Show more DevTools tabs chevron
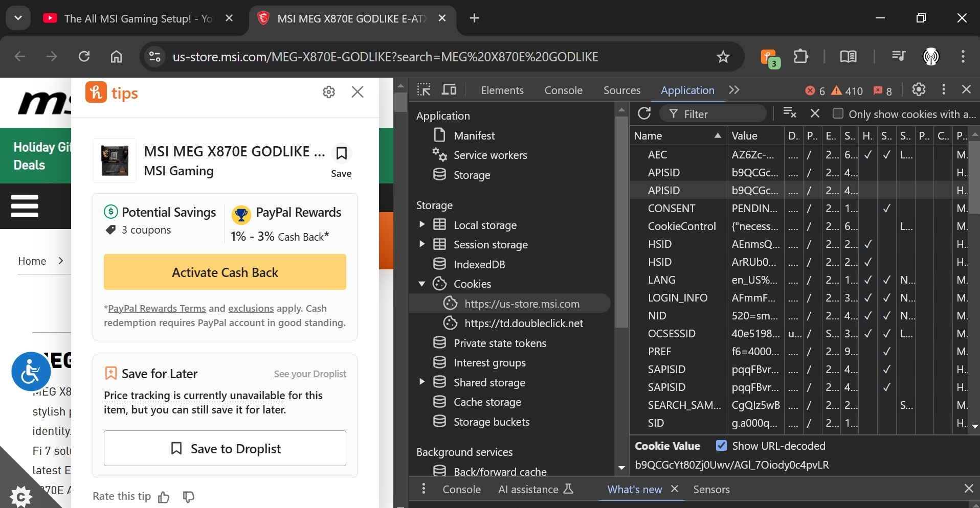The height and width of the screenshot is (508, 980). (x=734, y=90)
